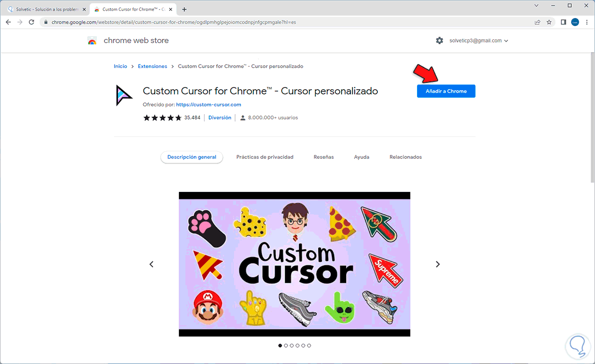Switch to Prácticas de privacidad tab
The image size is (595, 364).
(265, 157)
